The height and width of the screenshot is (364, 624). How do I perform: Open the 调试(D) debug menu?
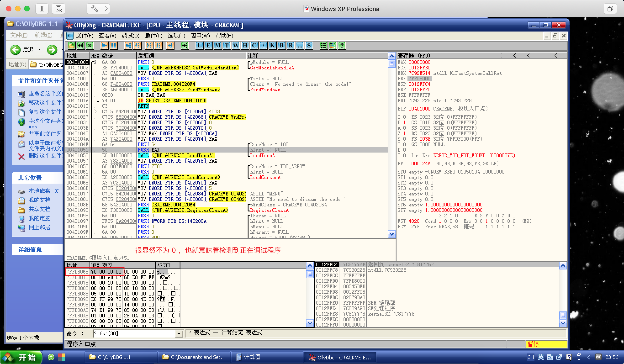click(130, 35)
